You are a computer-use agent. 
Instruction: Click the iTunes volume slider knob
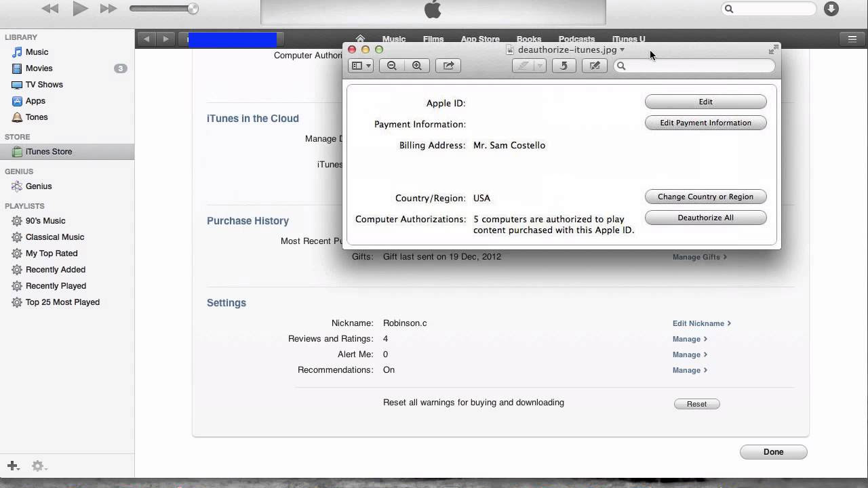tap(193, 9)
